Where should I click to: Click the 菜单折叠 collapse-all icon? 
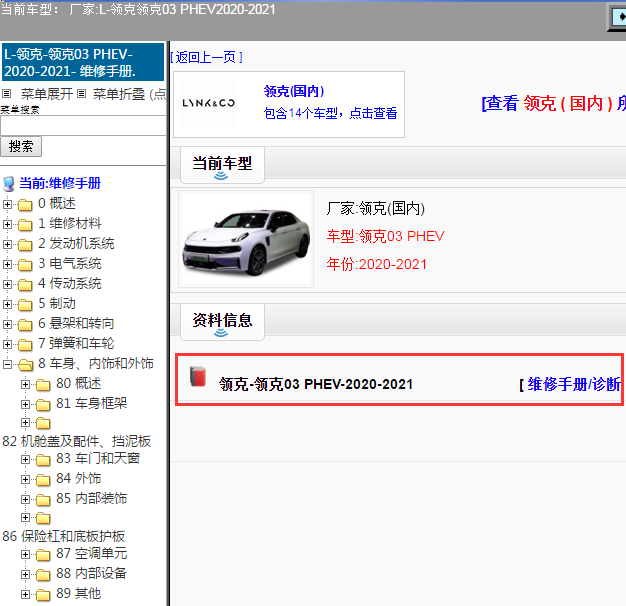81,94
